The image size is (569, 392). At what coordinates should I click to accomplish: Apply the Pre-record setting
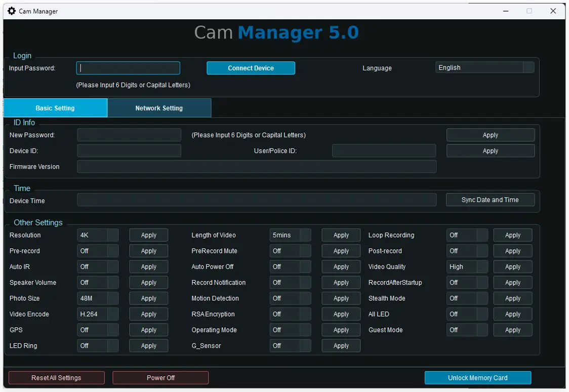point(149,251)
